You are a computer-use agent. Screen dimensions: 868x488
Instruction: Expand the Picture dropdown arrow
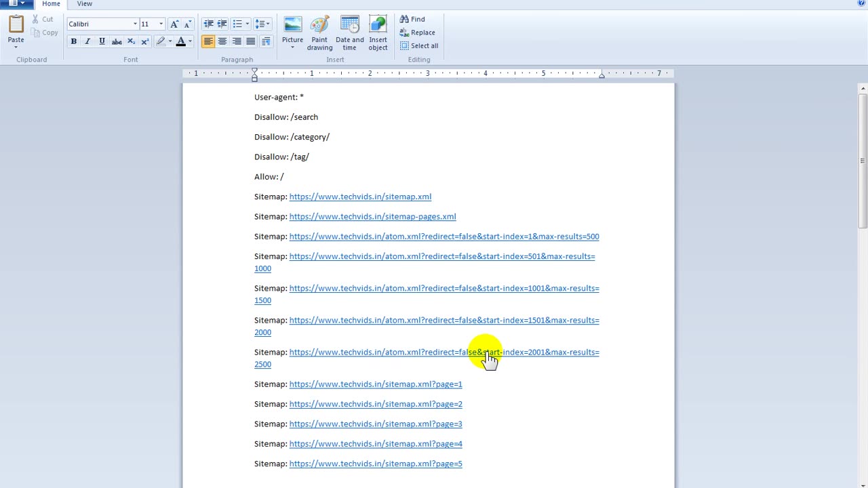point(292,47)
